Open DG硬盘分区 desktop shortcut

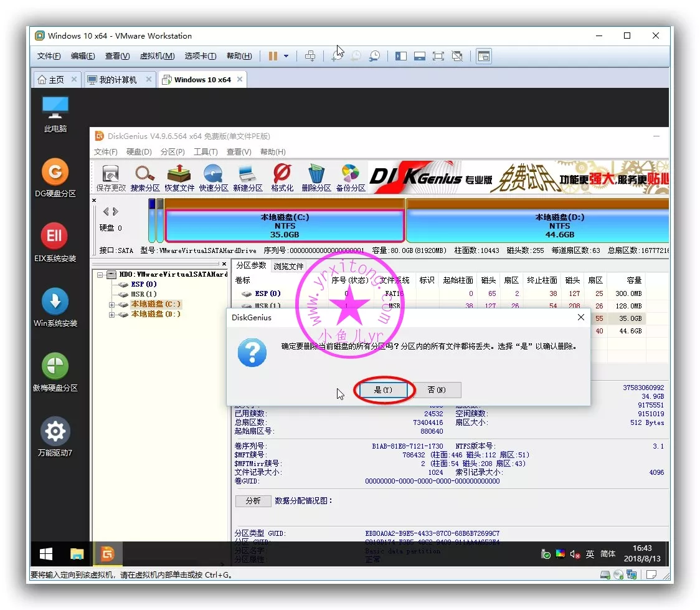[x=55, y=178]
